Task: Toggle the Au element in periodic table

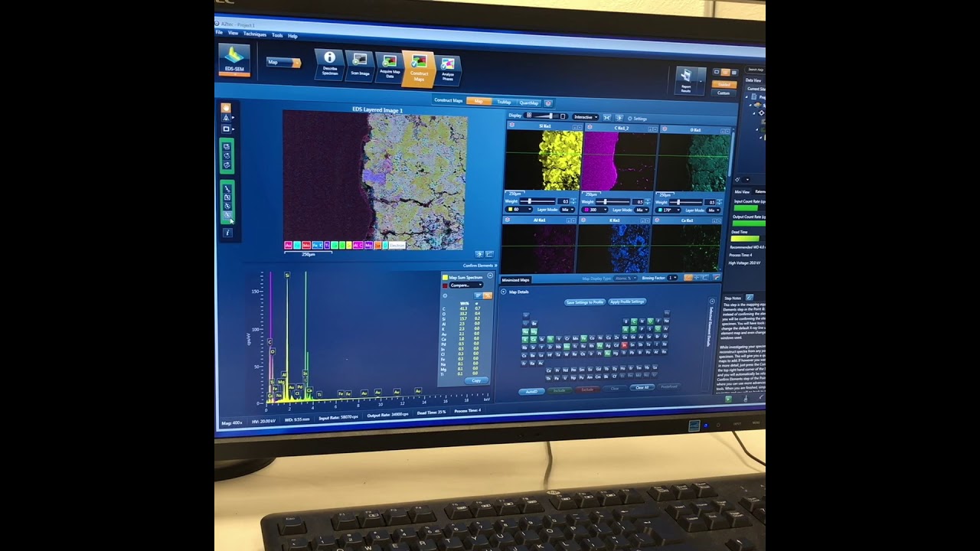Action: tap(608, 353)
